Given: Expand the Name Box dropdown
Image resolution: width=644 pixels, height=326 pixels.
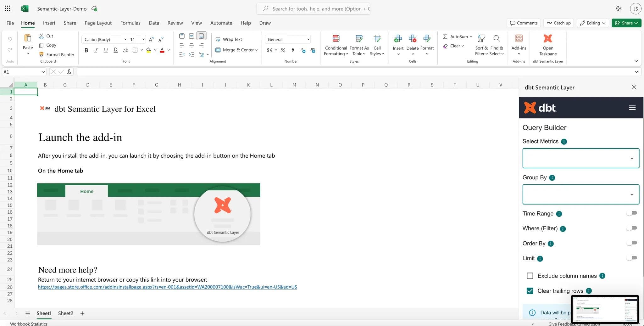Looking at the screenshot, I should pyautogui.click(x=43, y=72).
